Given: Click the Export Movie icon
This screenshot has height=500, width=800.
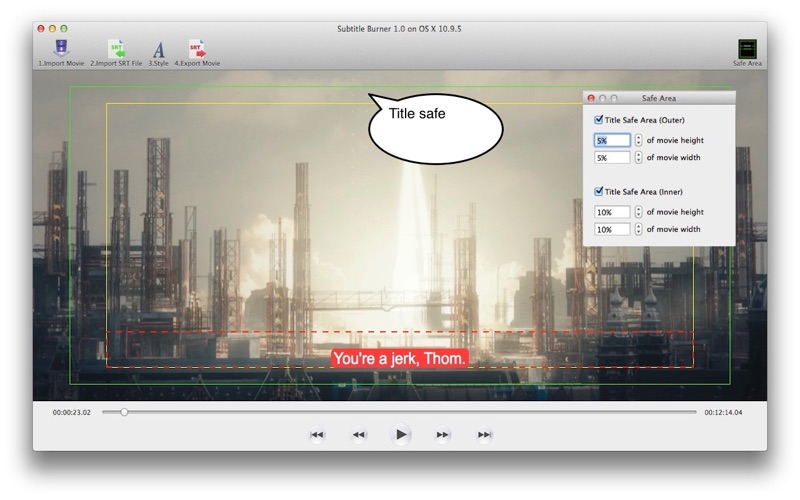Looking at the screenshot, I should pos(197,49).
